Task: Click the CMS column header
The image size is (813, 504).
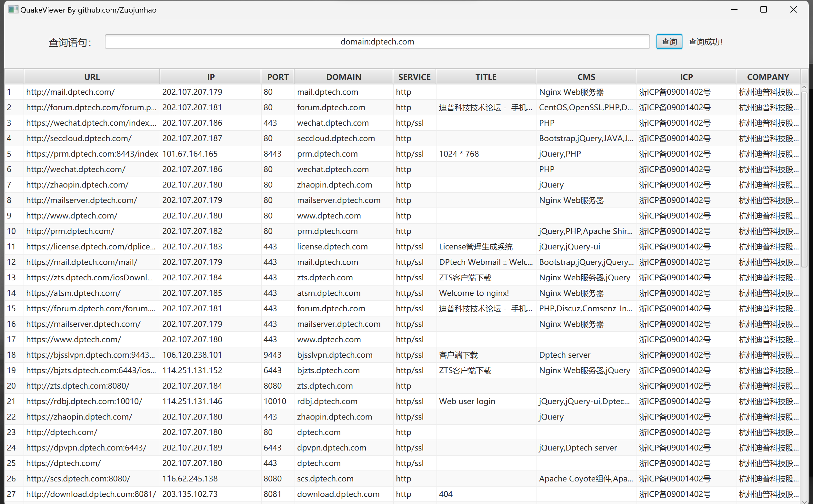Action: click(x=586, y=77)
